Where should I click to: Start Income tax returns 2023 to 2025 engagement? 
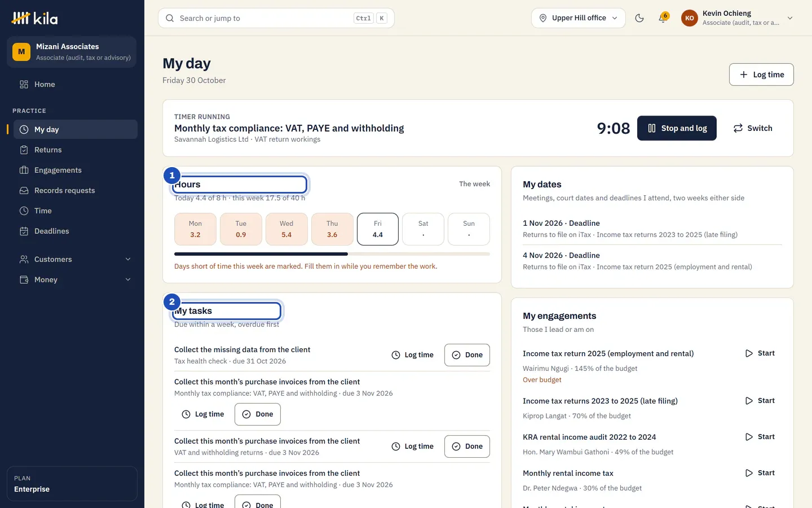click(760, 401)
